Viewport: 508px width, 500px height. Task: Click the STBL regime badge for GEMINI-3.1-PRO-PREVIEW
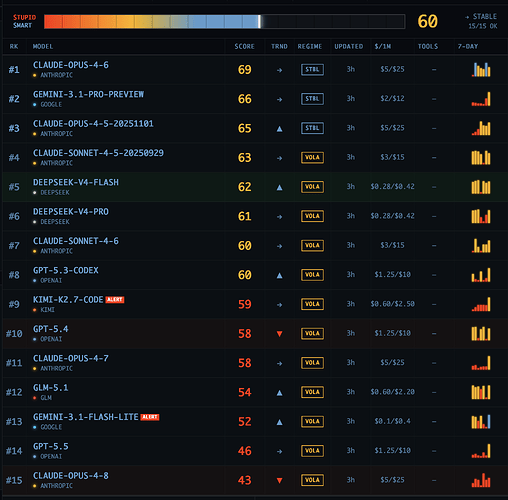click(x=312, y=99)
